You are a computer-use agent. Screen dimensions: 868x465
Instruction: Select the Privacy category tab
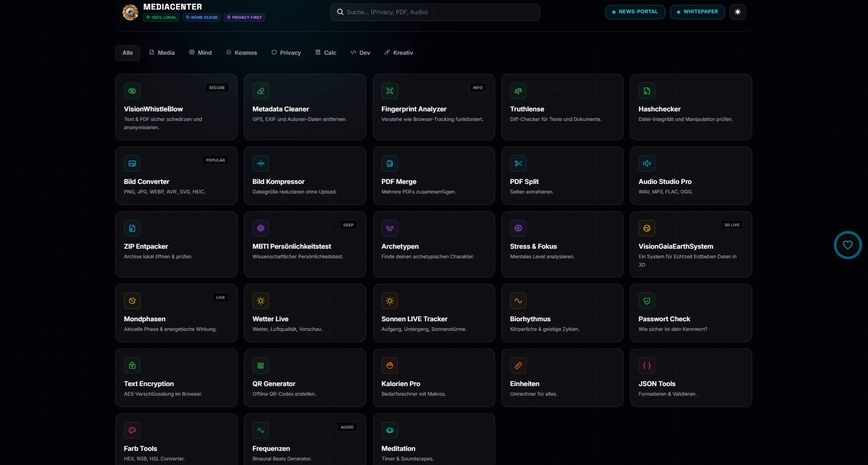pos(286,53)
